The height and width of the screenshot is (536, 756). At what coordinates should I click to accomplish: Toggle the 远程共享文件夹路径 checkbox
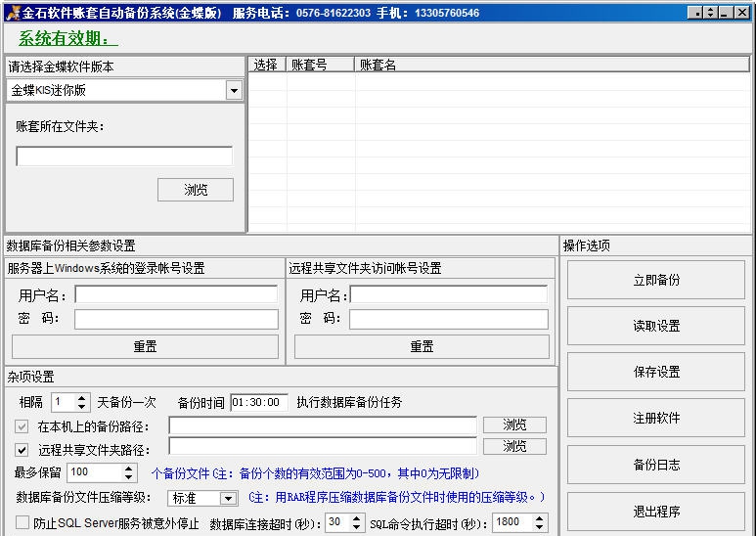22,450
